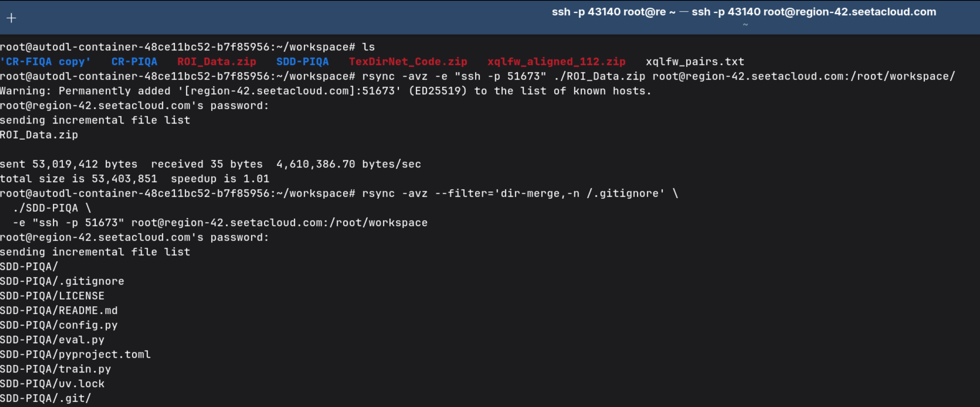Click the SDD-PIQA/.git/ line at bottom

click(x=46, y=398)
